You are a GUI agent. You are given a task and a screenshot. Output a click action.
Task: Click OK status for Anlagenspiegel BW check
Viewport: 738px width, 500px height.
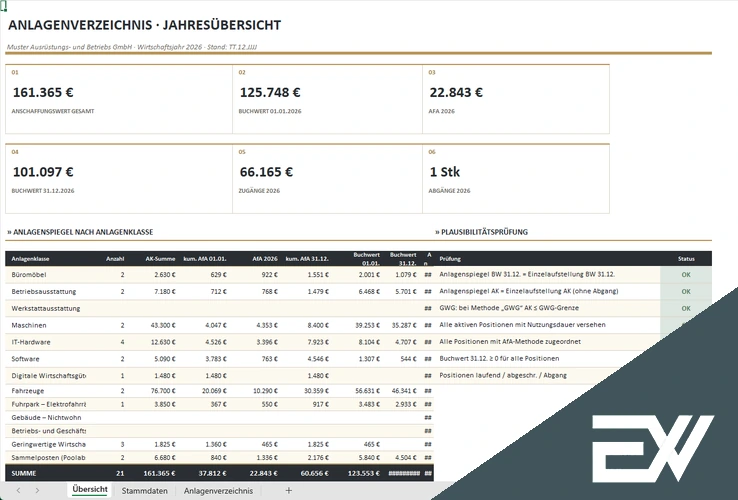pyautogui.click(x=686, y=274)
